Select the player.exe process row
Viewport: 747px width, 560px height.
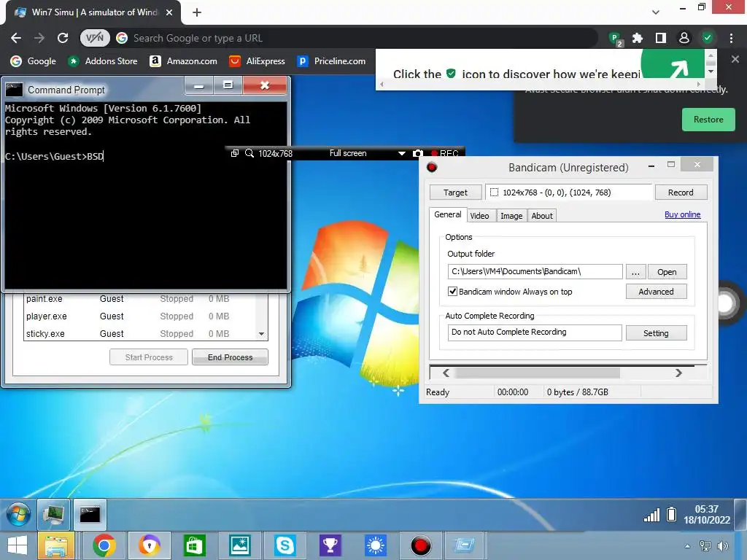[x=139, y=316]
